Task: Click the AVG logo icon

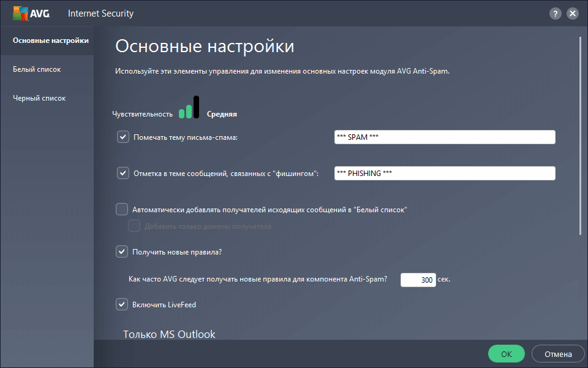Action: click(21, 12)
